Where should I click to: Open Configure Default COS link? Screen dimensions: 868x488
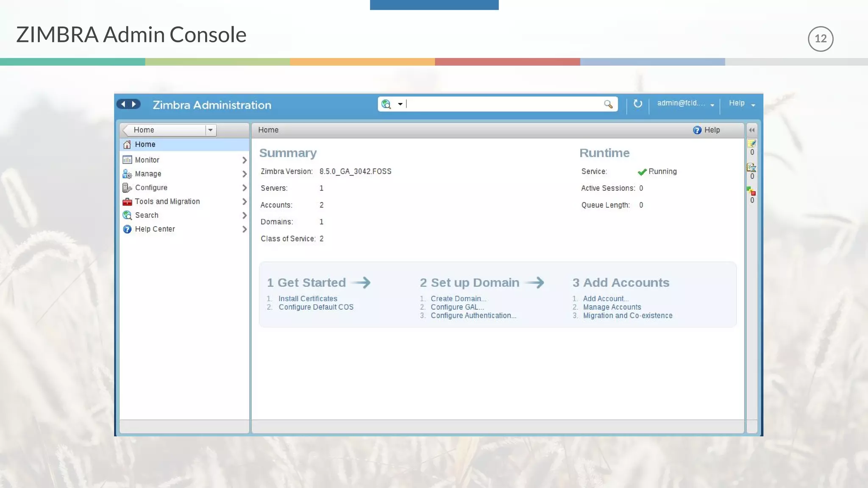[316, 307]
